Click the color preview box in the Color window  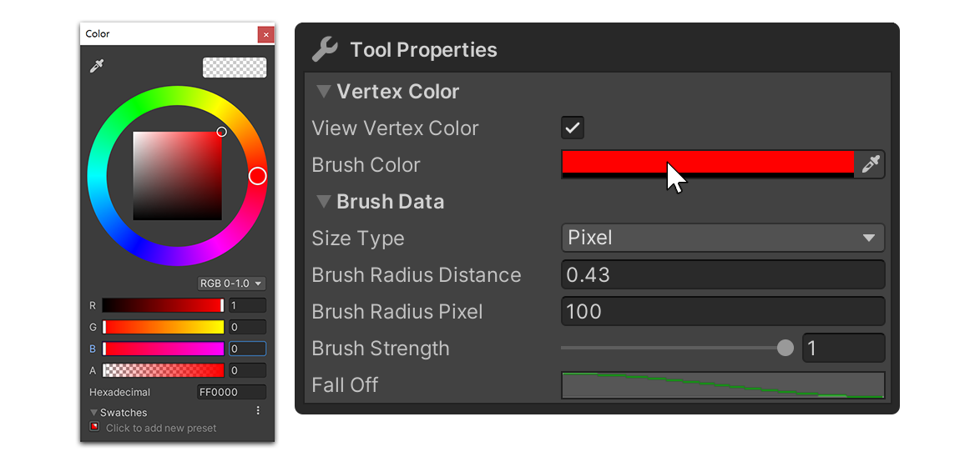(x=235, y=68)
